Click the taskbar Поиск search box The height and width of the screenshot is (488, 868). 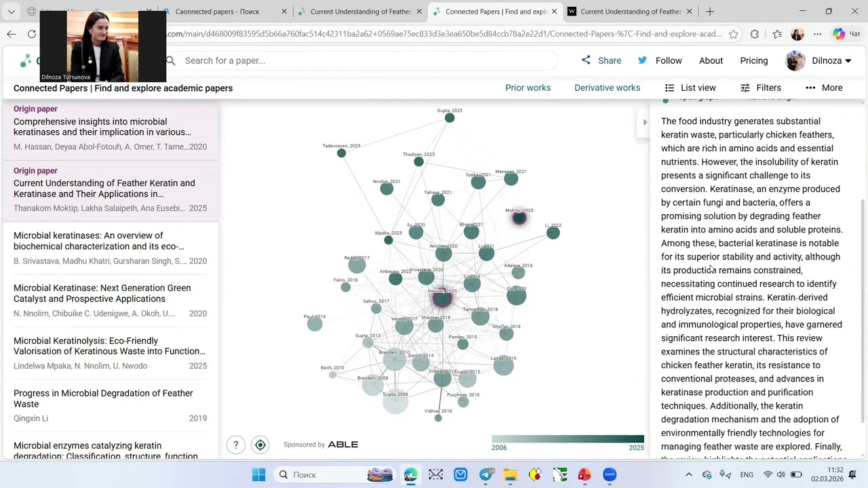pyautogui.click(x=336, y=474)
